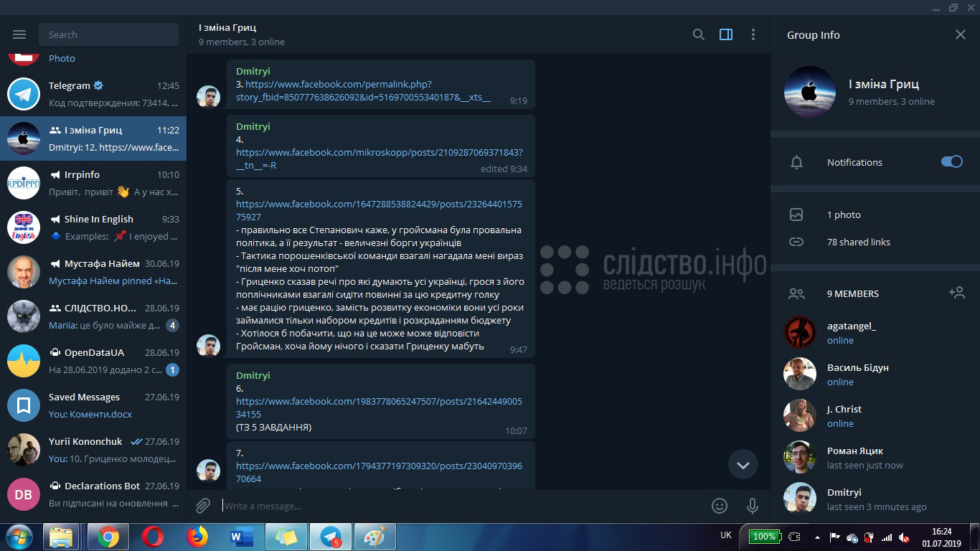Click the link icon beside shared links
Screen dimensions: 980x551
pyautogui.click(x=796, y=242)
